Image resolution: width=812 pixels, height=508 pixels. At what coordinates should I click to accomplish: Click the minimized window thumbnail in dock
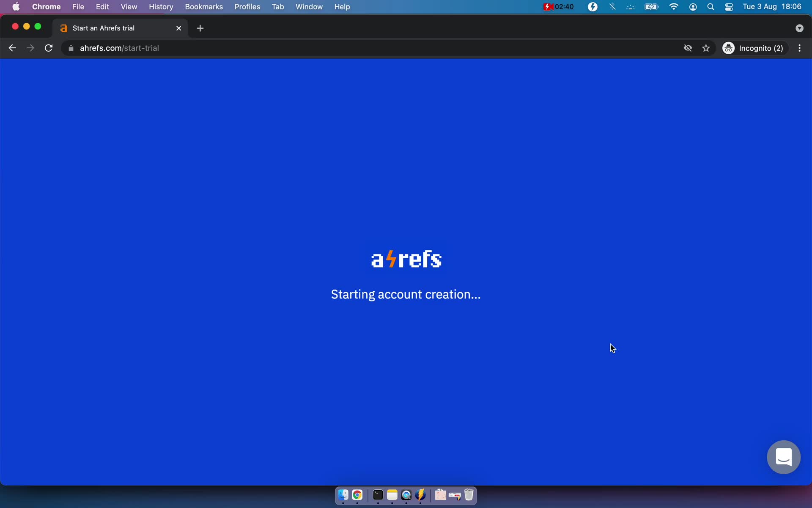pos(455,495)
